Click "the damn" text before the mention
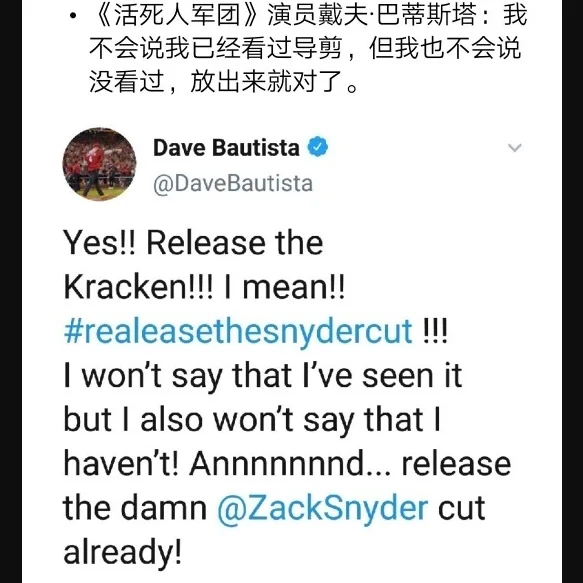Viewport: 583px width, 583px height. (x=135, y=508)
